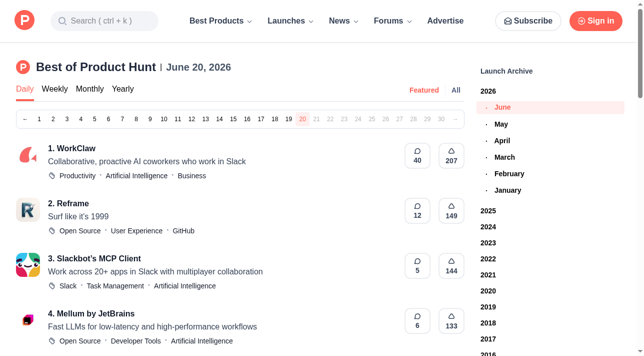Click the GitHub topic tag
Screen dimensions: 644x356
point(183,231)
